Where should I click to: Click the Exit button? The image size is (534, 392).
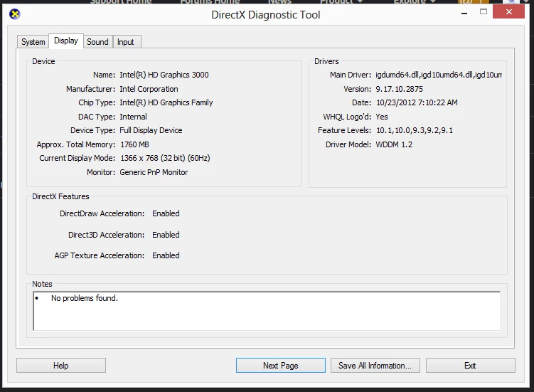point(470,366)
